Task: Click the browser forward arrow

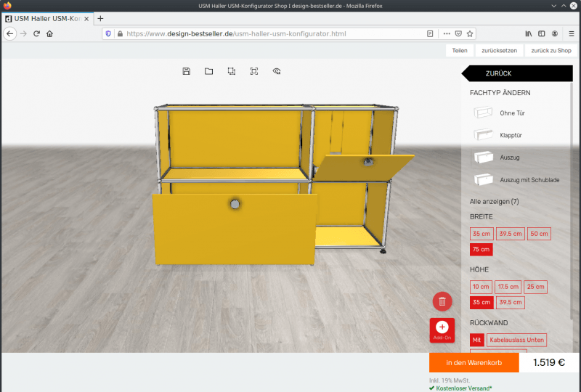Action: tap(23, 33)
